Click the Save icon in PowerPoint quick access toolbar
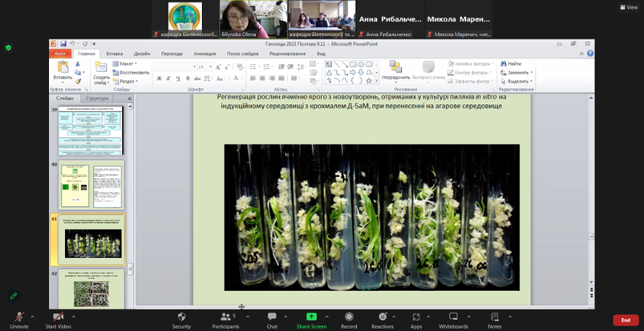The width and height of the screenshot is (644, 331). 63,44
